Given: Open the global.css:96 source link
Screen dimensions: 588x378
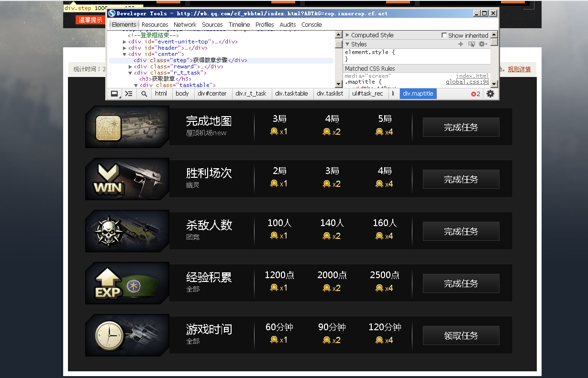Looking at the screenshot, I should (x=467, y=82).
